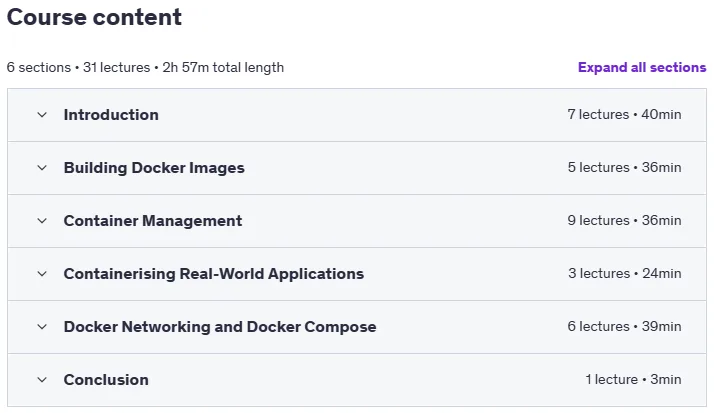The height and width of the screenshot is (413, 714).
Task: Select Containerising Real-World Applications title
Action: pos(214,274)
